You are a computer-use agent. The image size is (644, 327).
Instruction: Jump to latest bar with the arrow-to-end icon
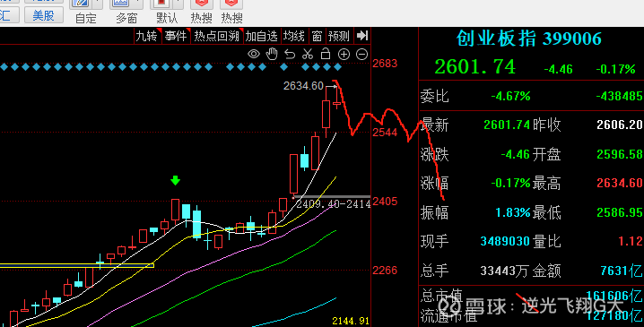point(361,36)
